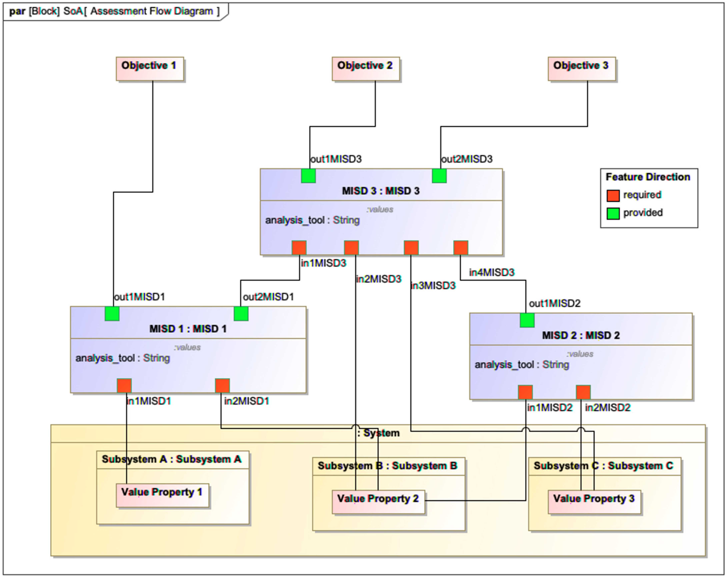Viewport: 728px width, 578px height.
Task: Select the MISD 3 : MISD 3 title
Action: 380,191
